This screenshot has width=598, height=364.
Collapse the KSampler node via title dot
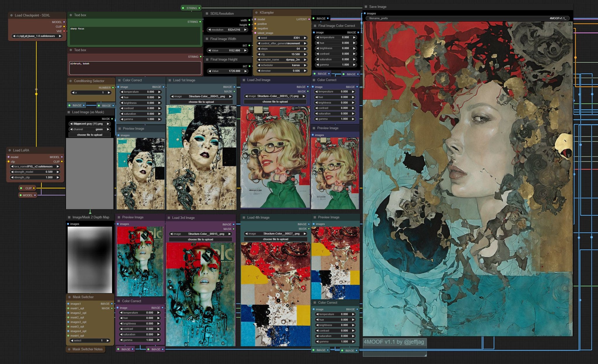tap(256, 13)
